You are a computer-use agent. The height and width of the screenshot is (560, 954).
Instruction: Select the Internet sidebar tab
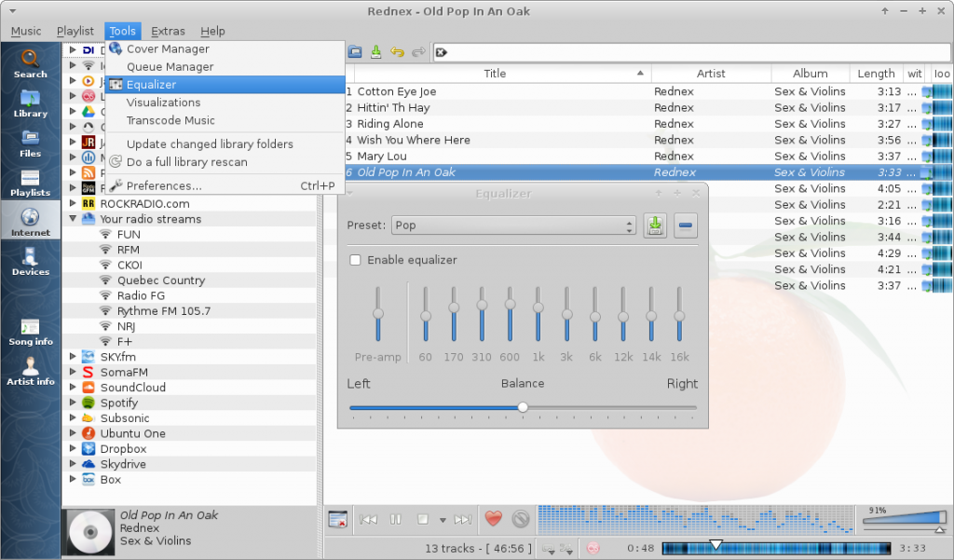[x=30, y=222]
